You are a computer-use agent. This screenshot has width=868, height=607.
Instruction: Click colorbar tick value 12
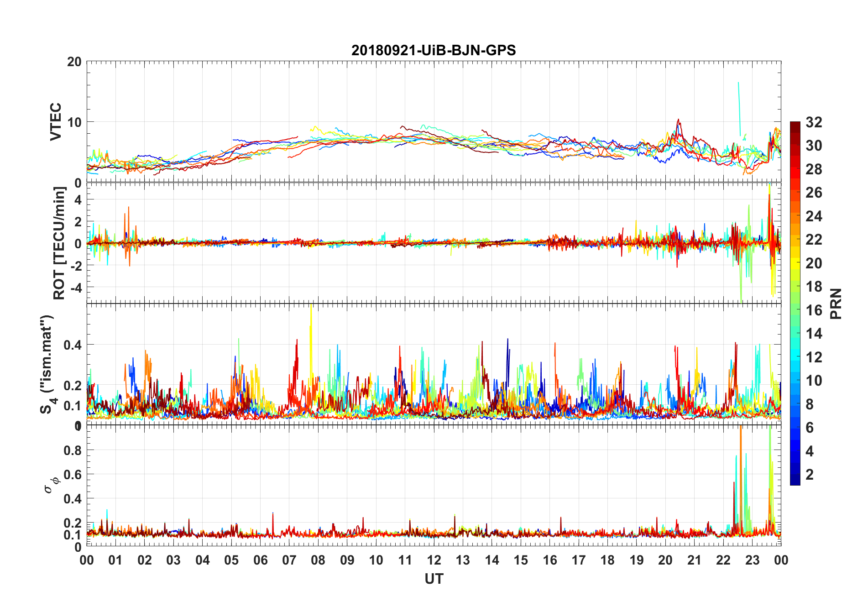pyautogui.click(x=814, y=357)
